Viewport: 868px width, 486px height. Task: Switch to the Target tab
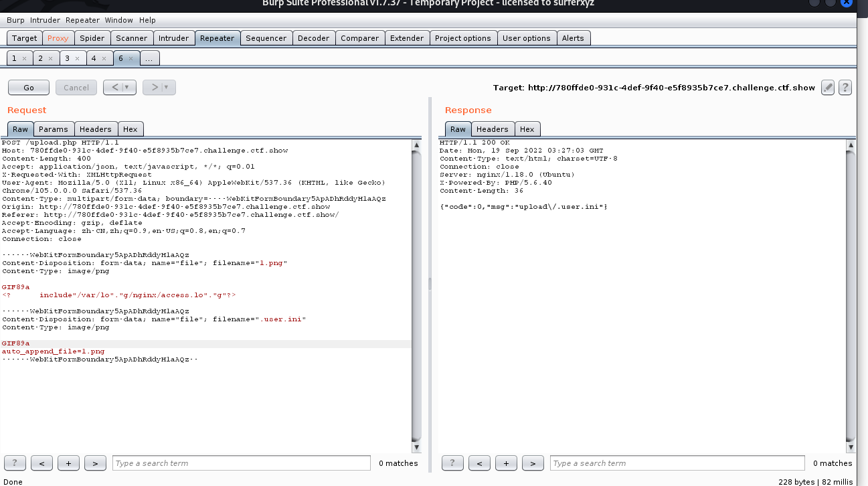tap(25, 38)
